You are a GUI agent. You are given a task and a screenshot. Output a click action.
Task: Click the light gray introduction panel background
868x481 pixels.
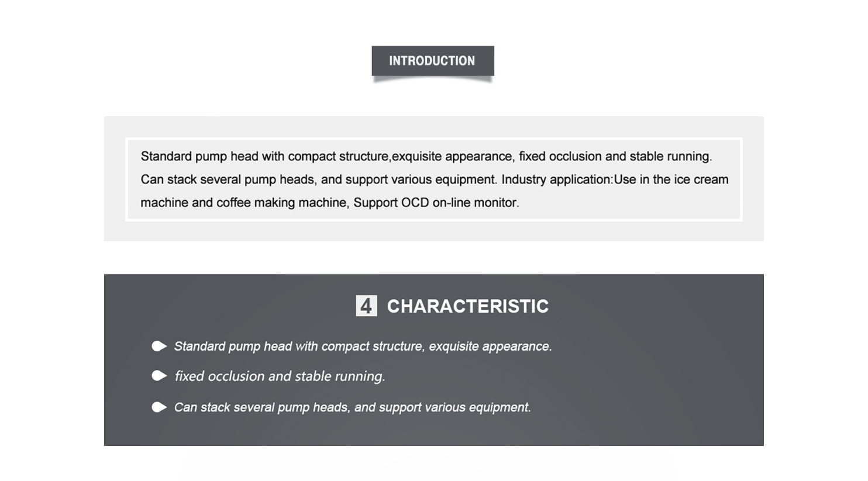pyautogui.click(x=434, y=231)
